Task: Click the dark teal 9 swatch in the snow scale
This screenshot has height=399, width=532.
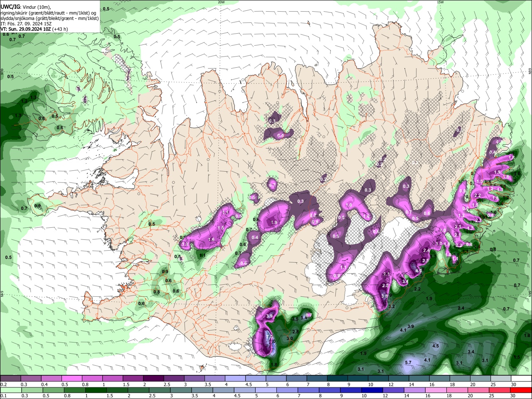Action: tap(357, 378)
